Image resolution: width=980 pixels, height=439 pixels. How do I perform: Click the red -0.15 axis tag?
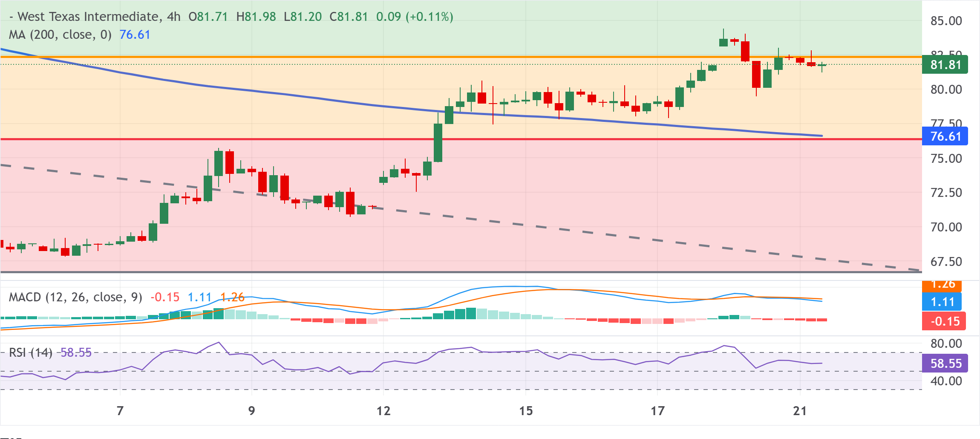click(944, 321)
